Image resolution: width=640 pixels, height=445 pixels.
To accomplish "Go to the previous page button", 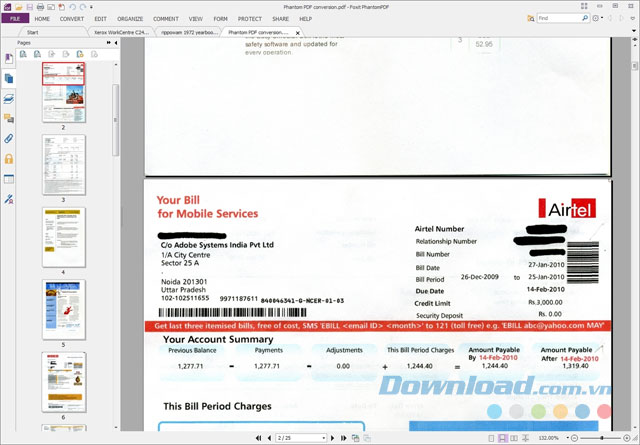I will coord(269,438).
